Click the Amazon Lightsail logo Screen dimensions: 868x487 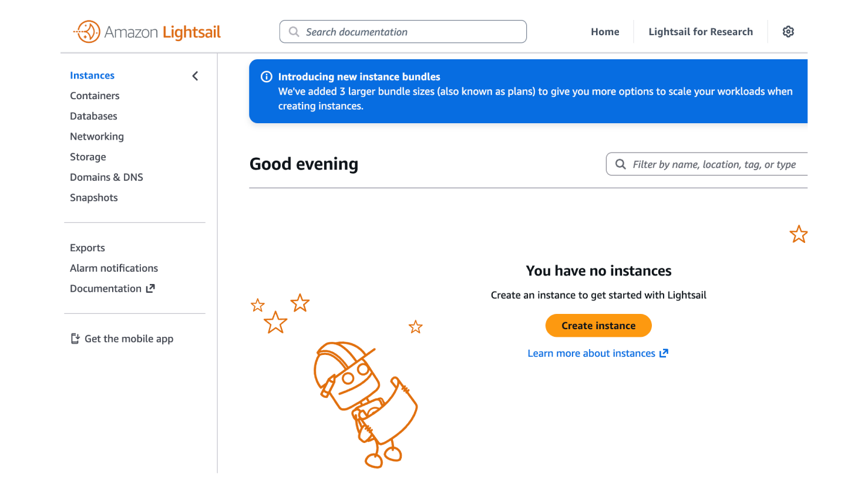147,32
